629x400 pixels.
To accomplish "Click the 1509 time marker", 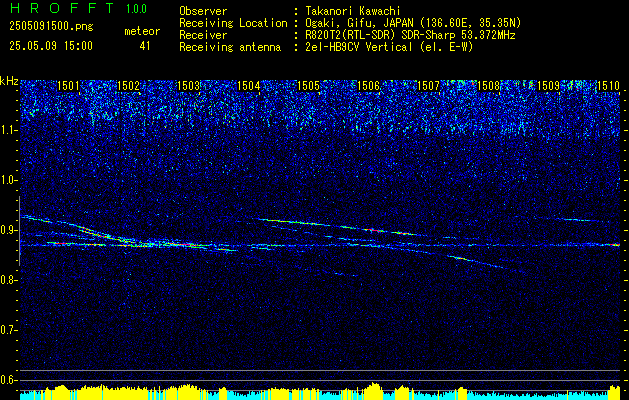I will pyautogui.click(x=548, y=85).
